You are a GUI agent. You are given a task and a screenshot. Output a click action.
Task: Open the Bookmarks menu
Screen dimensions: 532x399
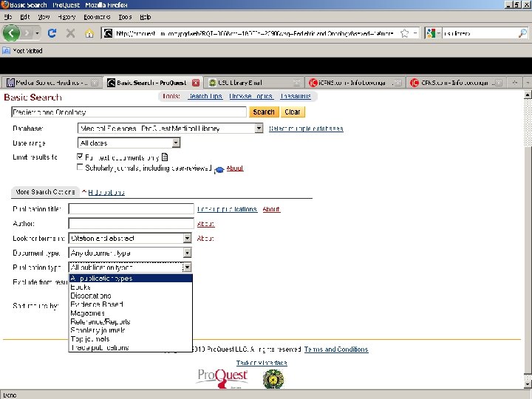97,16
